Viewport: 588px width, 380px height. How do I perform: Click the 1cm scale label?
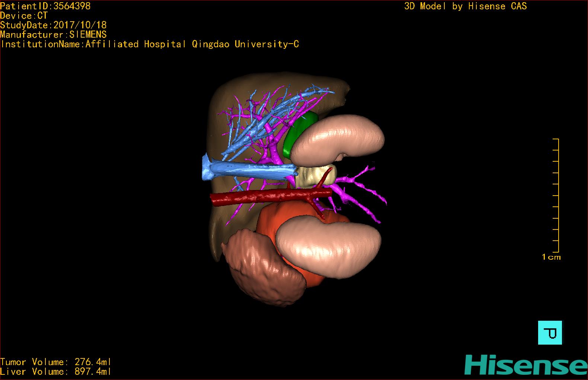551,257
